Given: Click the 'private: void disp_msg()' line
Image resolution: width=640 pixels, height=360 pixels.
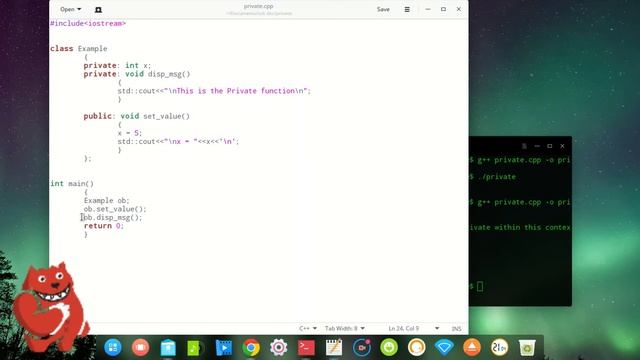Looking at the screenshot, I should click(137, 74).
